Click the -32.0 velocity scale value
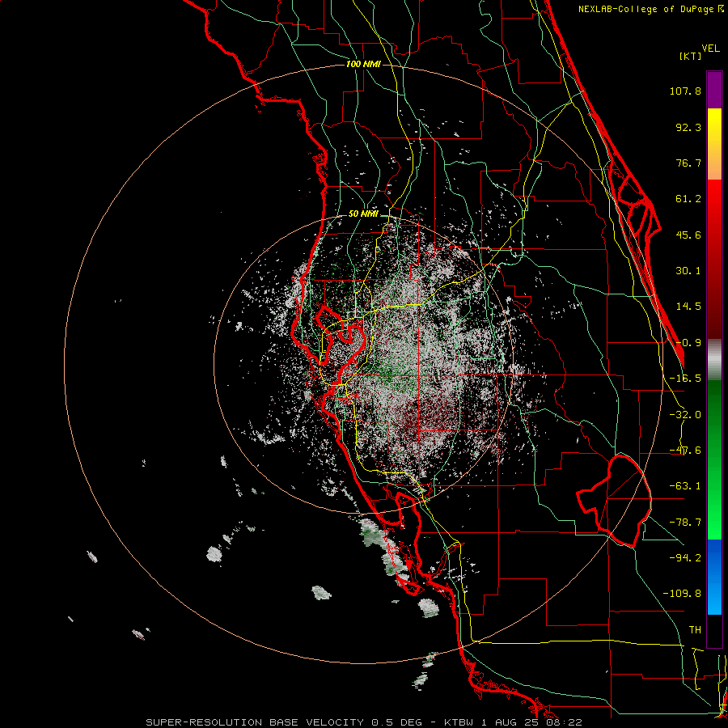728x728 pixels. coord(685,415)
